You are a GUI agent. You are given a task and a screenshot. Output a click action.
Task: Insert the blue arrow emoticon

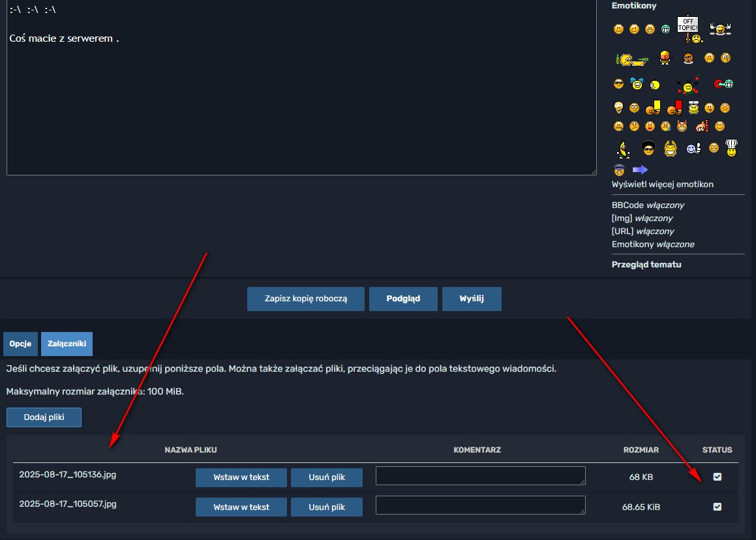coord(640,170)
